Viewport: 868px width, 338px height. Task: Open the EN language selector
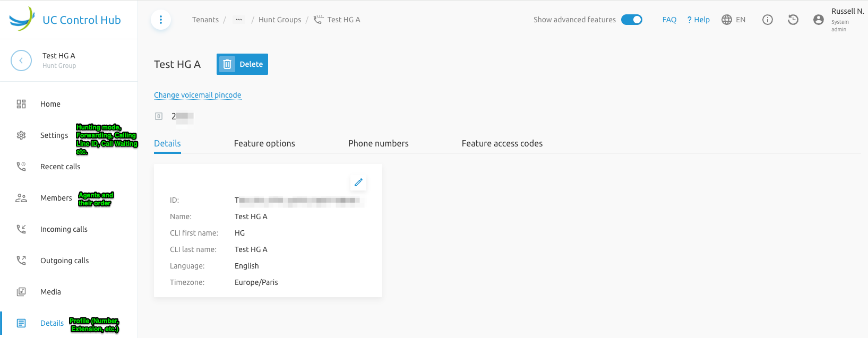(734, 20)
